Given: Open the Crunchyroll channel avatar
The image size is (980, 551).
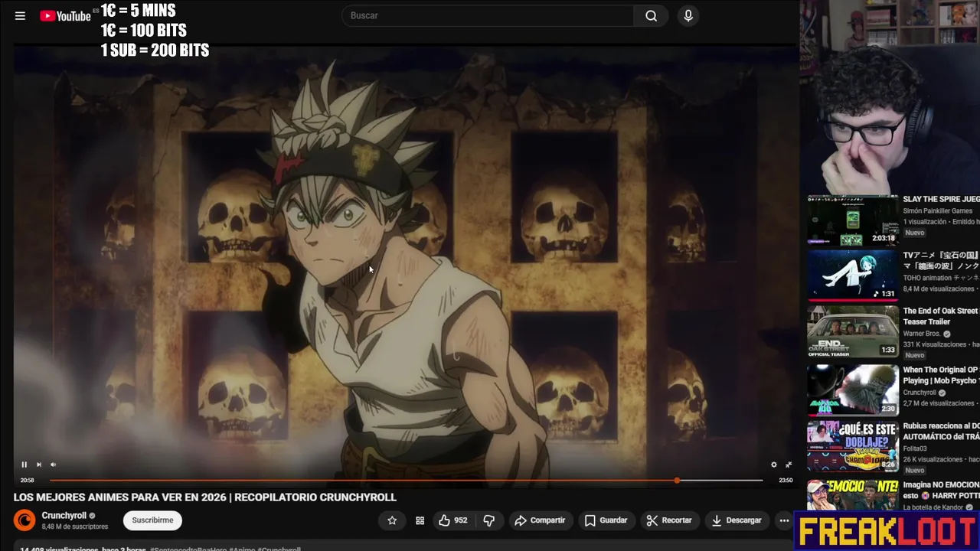Looking at the screenshot, I should 24,520.
